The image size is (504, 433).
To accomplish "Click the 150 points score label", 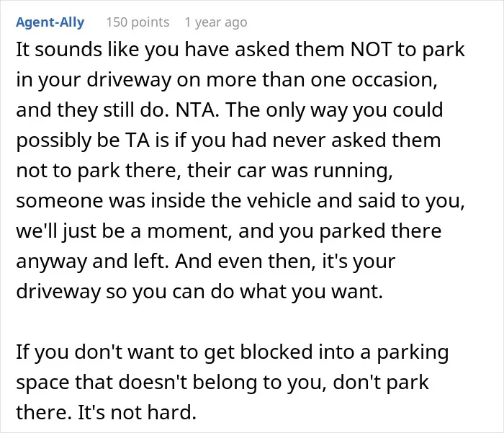I will pos(138,22).
